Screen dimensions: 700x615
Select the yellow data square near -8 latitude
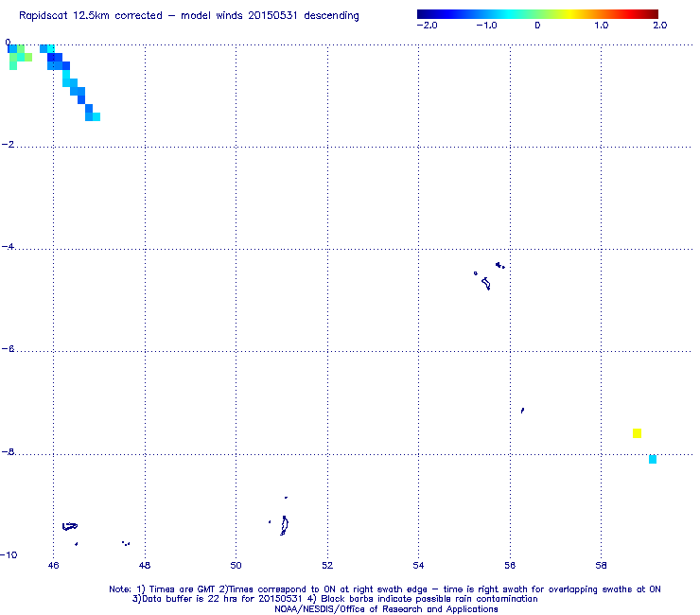click(x=637, y=433)
